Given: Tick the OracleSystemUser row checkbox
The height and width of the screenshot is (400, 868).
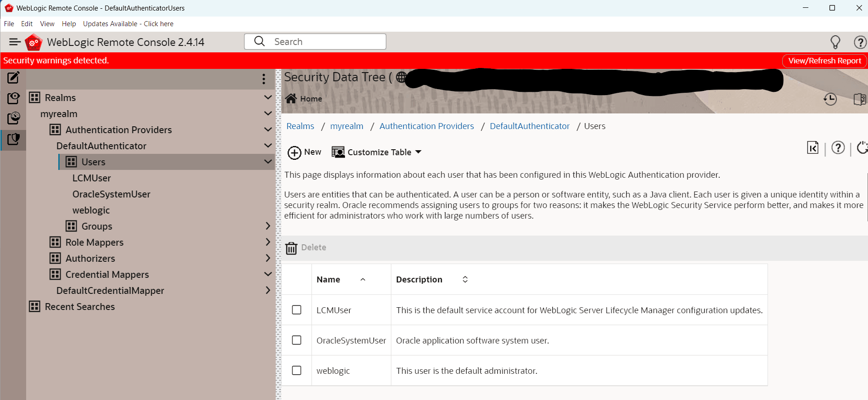Looking at the screenshot, I should (x=297, y=340).
